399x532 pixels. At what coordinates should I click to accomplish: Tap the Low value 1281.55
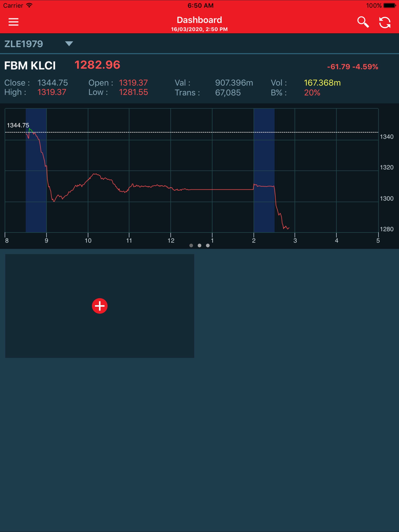[x=134, y=92]
